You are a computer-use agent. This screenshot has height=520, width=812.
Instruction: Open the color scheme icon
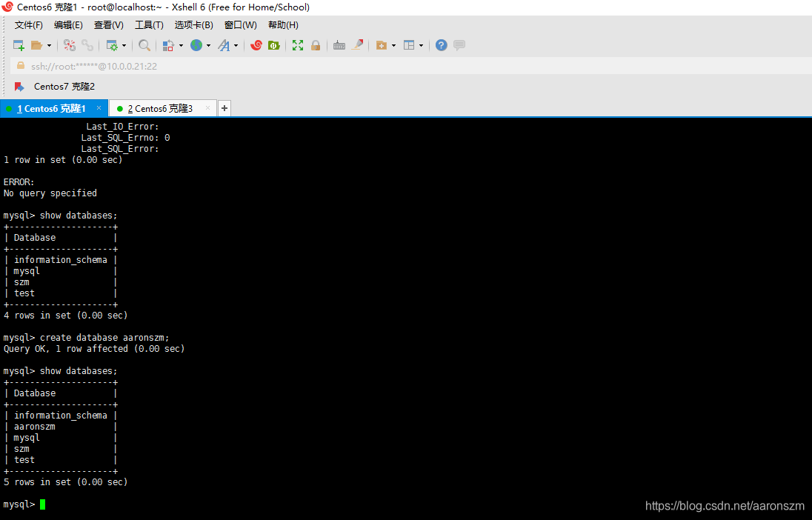point(168,46)
